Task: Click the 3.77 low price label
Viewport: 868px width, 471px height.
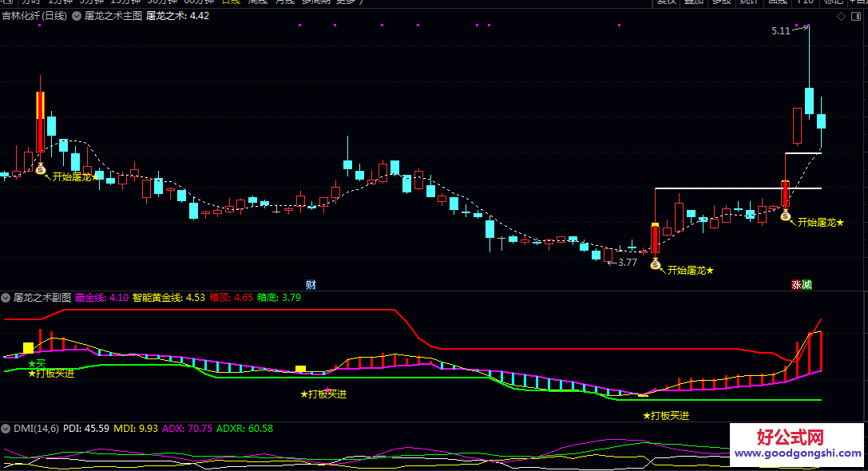Action: 628,262
